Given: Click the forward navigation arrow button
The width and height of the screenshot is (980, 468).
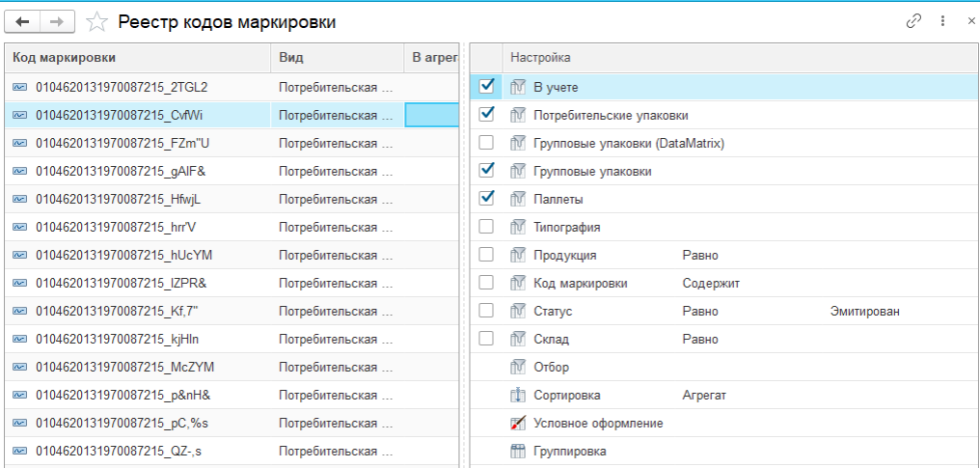Looking at the screenshot, I should (x=58, y=21).
